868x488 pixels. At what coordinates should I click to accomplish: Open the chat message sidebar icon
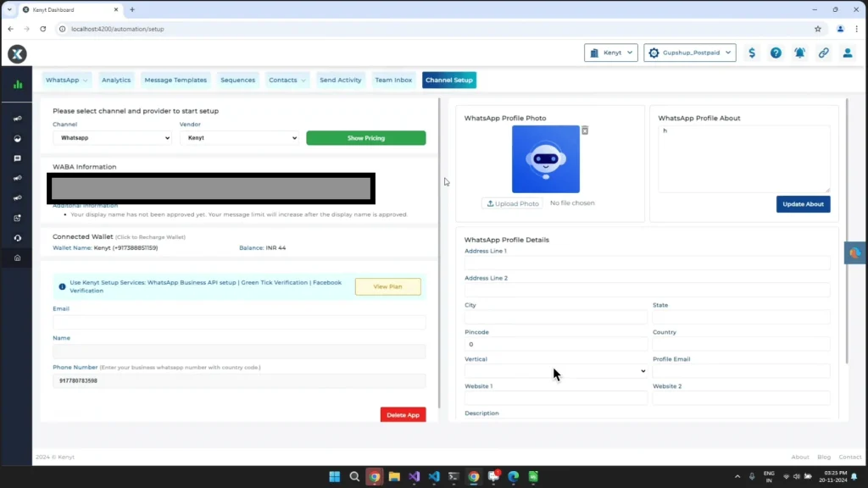[17, 158]
